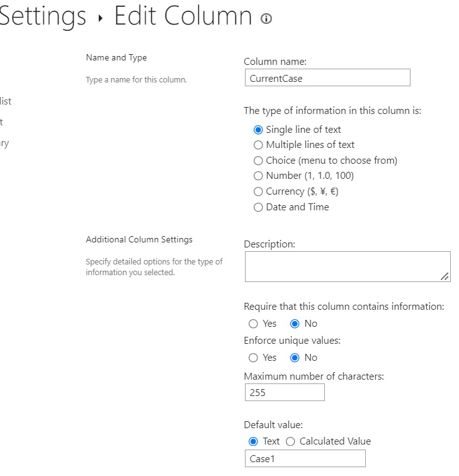Image resolution: width=459 pixels, height=476 pixels.
Task: Click the Description box resize handle
Action: click(x=445, y=276)
